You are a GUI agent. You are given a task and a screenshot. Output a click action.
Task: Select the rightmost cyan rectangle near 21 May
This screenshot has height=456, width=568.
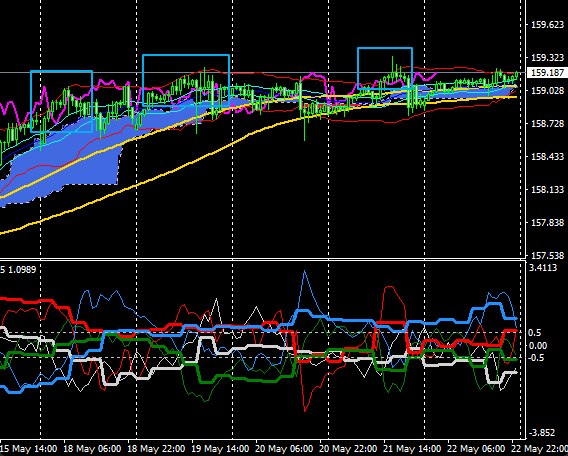(385, 68)
